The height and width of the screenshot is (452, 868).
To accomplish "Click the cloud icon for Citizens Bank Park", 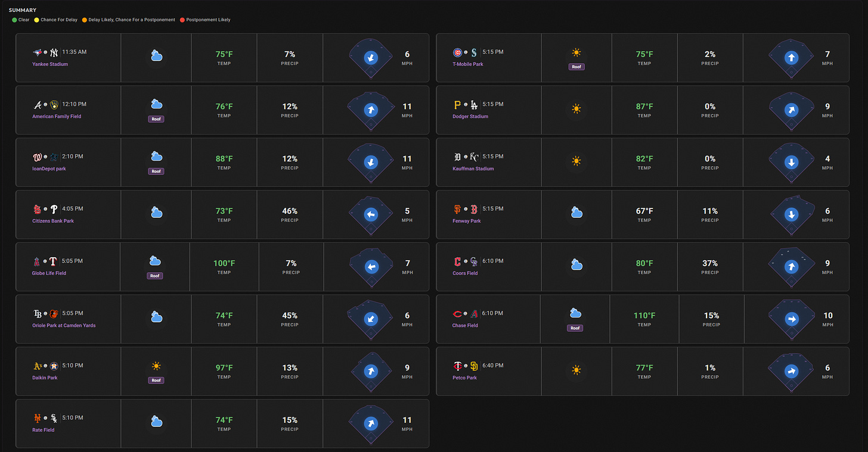I will pos(156,213).
